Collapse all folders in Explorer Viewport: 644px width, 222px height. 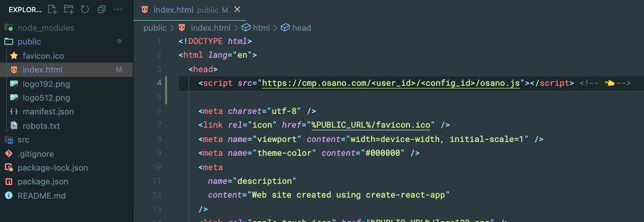pos(102,10)
